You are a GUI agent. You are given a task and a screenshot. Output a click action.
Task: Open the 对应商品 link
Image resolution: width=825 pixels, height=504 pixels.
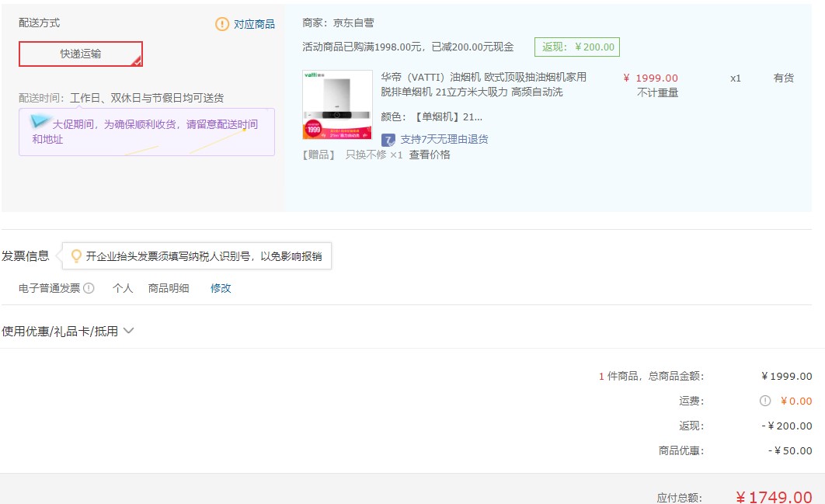click(x=254, y=24)
